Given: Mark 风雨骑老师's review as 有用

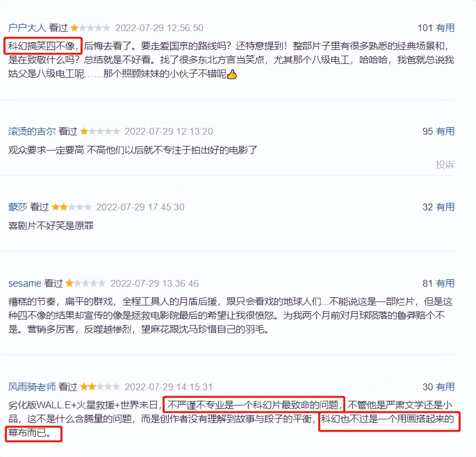Looking at the screenshot, I should point(445,387).
